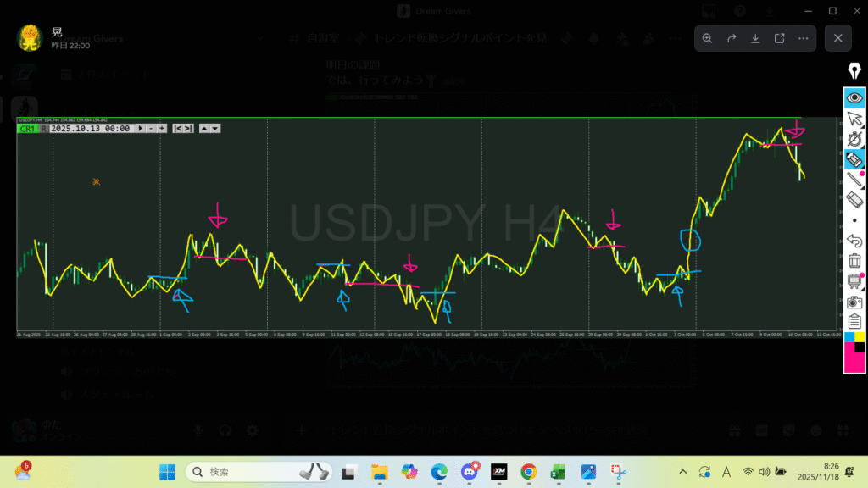This screenshot has width=868, height=488.
Task: Click the trash can to clear drawings
Action: tap(854, 261)
